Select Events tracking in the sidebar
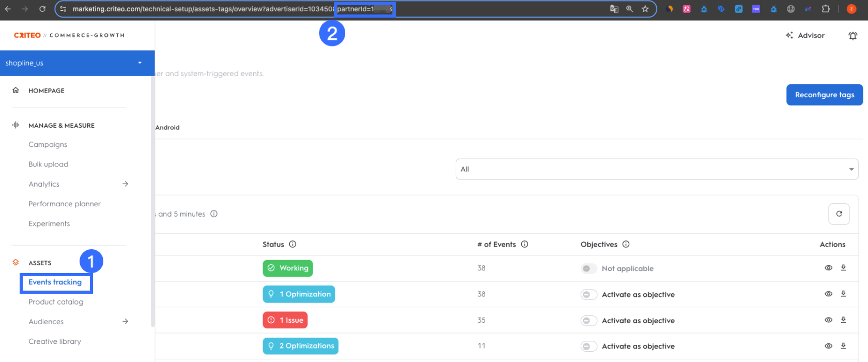The image size is (868, 362). [55, 282]
